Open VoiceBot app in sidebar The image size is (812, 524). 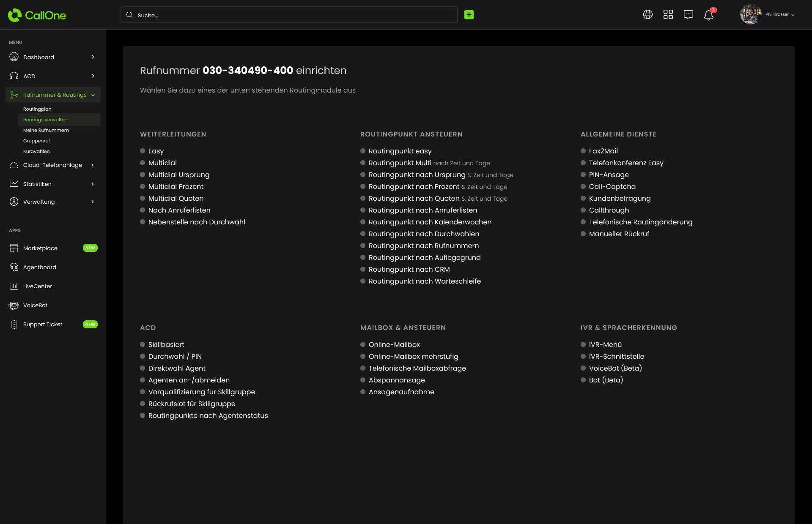point(35,305)
